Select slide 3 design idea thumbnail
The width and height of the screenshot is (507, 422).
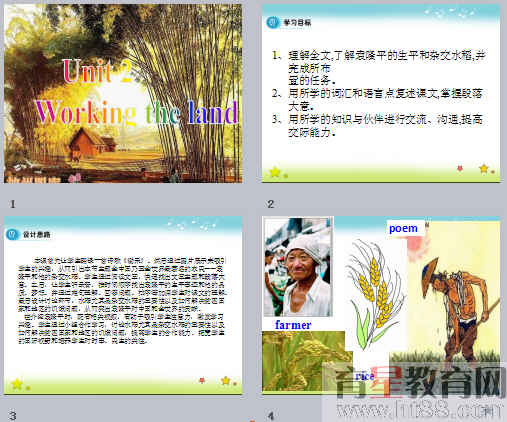(x=123, y=305)
